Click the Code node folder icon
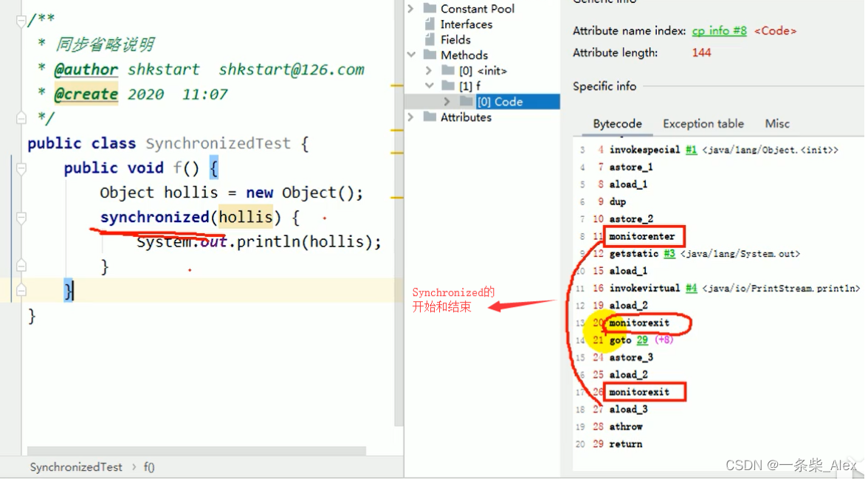The width and height of the screenshot is (868, 479). pos(466,101)
